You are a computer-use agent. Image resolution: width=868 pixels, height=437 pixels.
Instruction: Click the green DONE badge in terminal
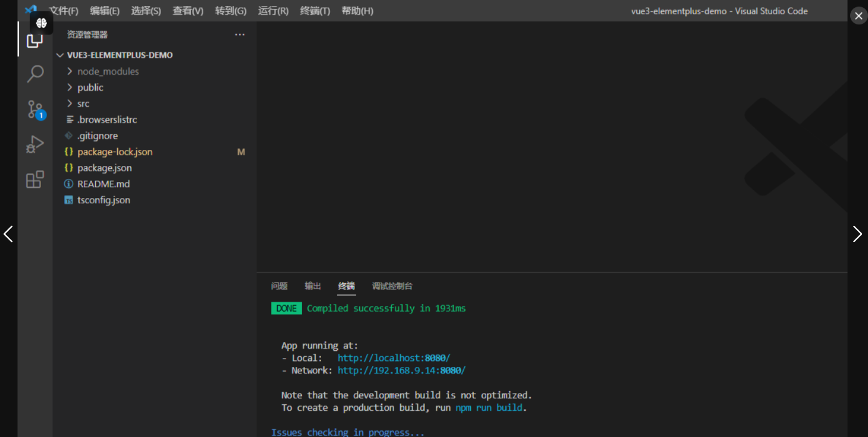click(287, 308)
